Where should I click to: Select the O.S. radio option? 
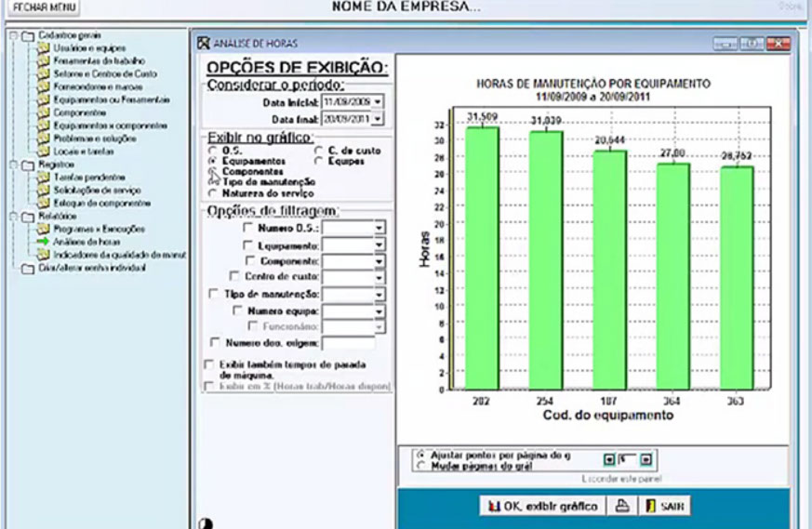(x=214, y=150)
